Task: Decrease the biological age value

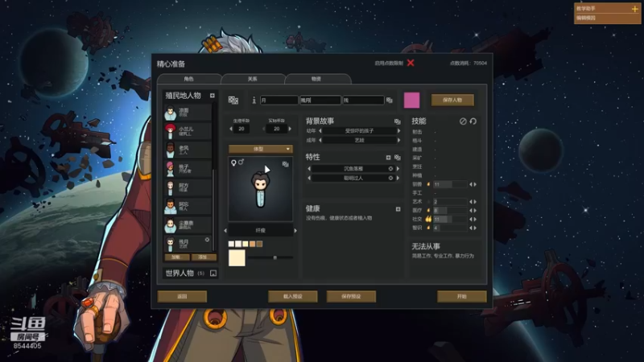Action: coord(231,129)
